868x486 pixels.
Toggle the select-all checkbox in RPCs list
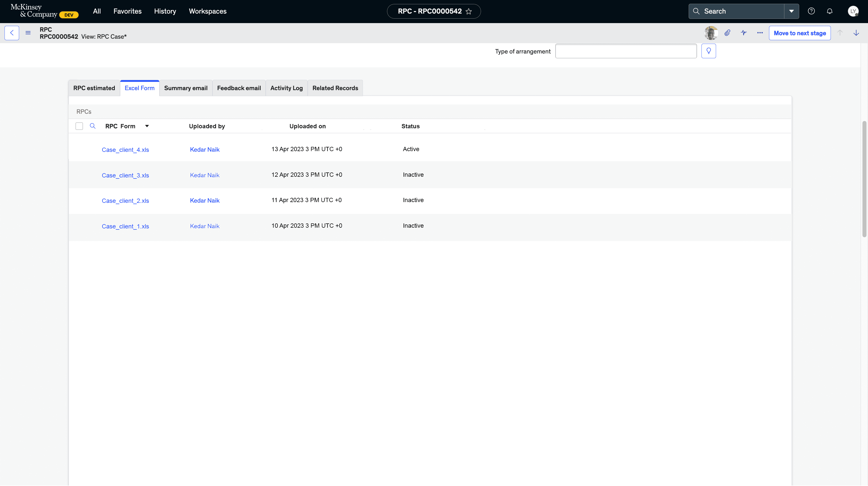79,126
